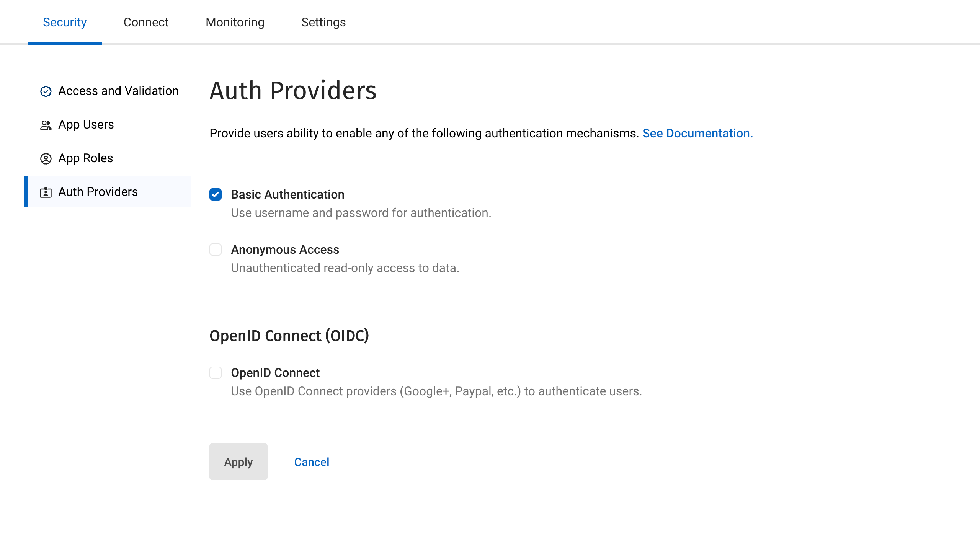The height and width of the screenshot is (551, 980).
Task: Click the Cancel link
Action: pyautogui.click(x=312, y=461)
